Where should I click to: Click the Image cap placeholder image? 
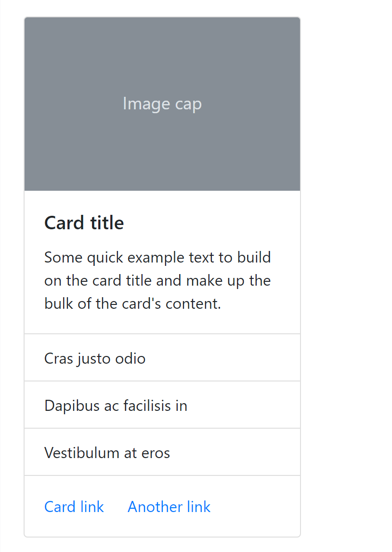pyautogui.click(x=162, y=104)
